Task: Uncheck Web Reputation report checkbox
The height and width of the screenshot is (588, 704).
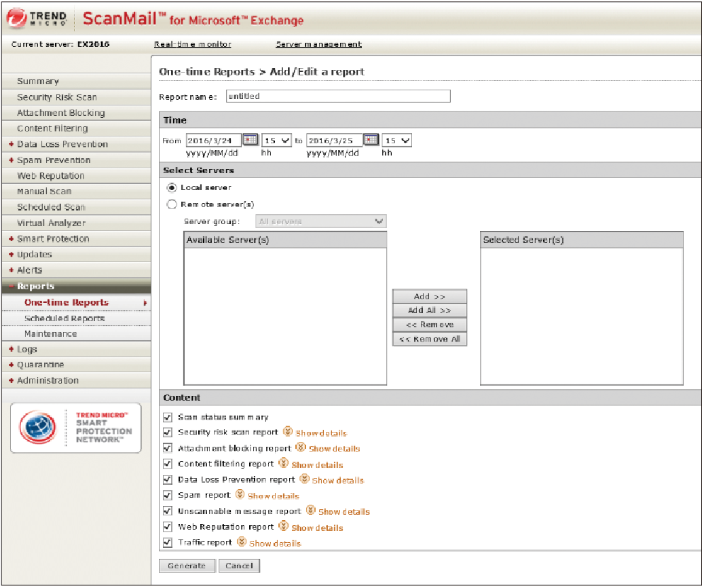Action: pyautogui.click(x=168, y=527)
